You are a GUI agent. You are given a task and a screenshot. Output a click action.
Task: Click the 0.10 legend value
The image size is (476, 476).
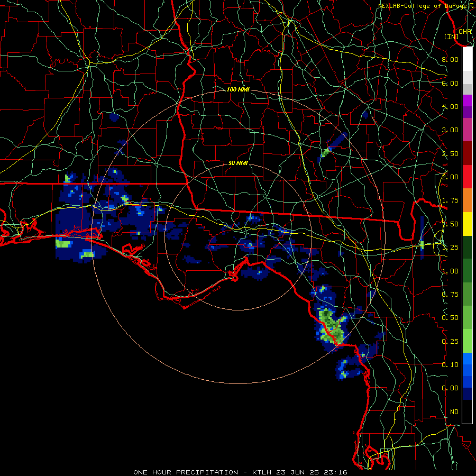pos(450,365)
